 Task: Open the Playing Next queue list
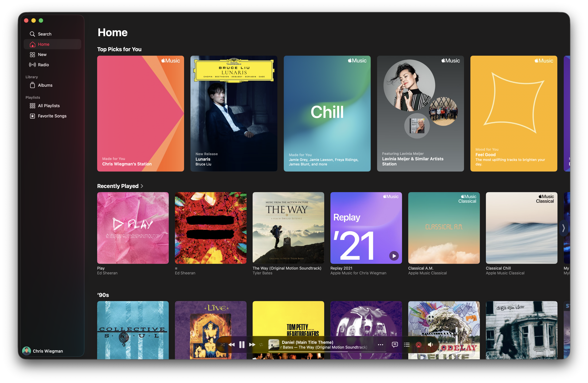point(407,344)
